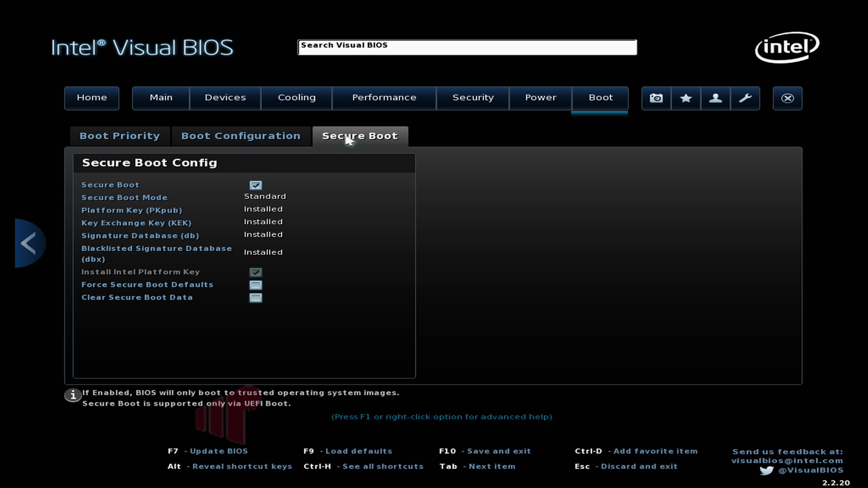
Task: Click the 2.2.20 version number
Action: tap(836, 483)
